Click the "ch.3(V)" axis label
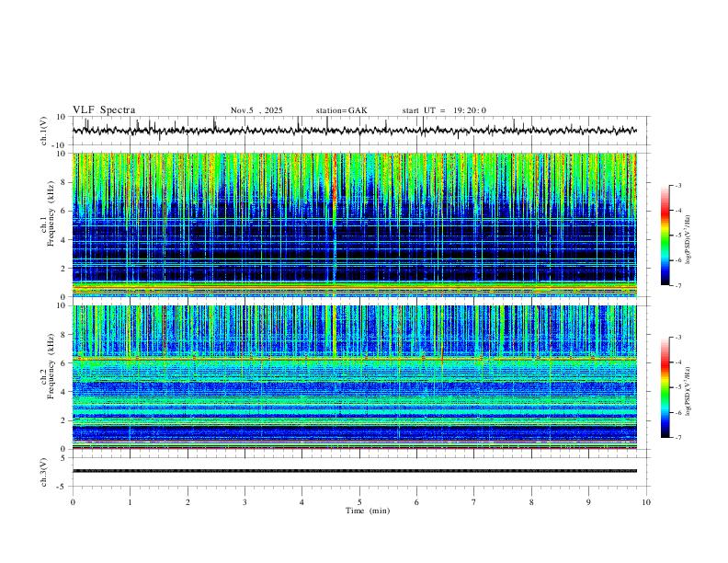 (x=44, y=472)
